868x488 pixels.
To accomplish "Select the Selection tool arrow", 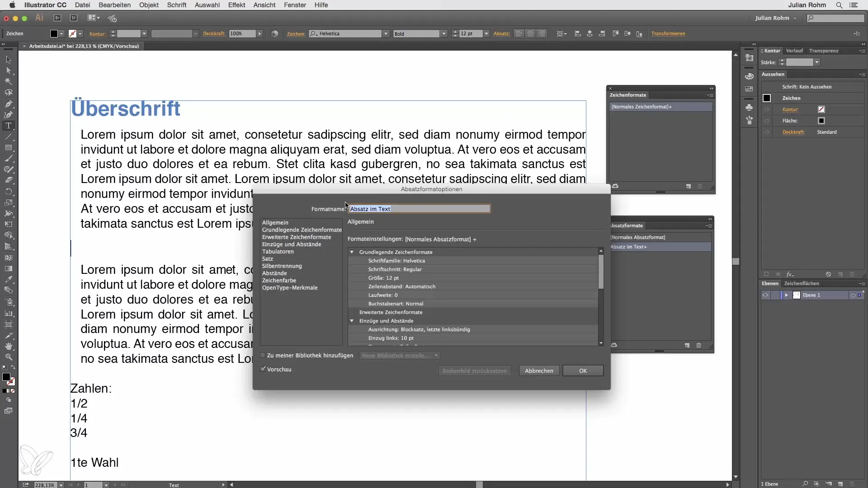I will (9, 60).
